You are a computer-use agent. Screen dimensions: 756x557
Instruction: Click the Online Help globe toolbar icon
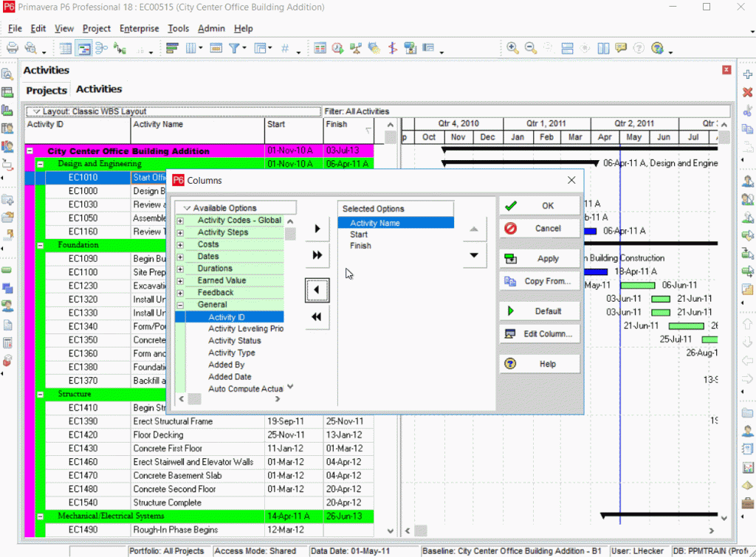click(x=657, y=48)
